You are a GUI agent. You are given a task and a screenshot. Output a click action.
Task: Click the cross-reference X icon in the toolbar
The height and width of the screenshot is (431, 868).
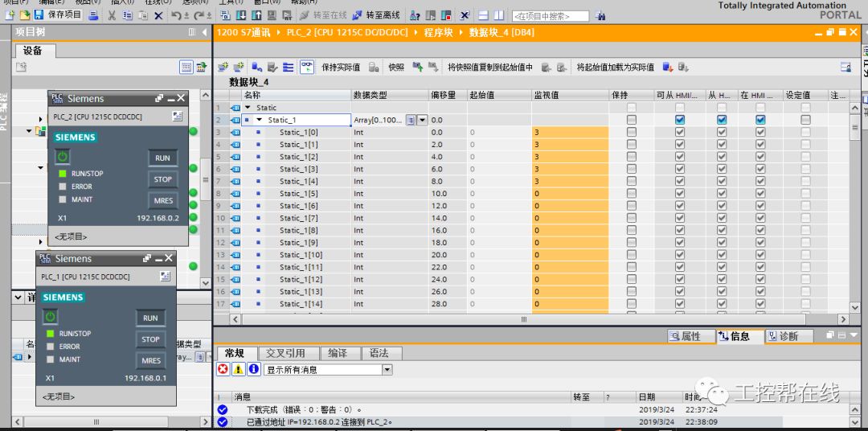click(x=465, y=15)
